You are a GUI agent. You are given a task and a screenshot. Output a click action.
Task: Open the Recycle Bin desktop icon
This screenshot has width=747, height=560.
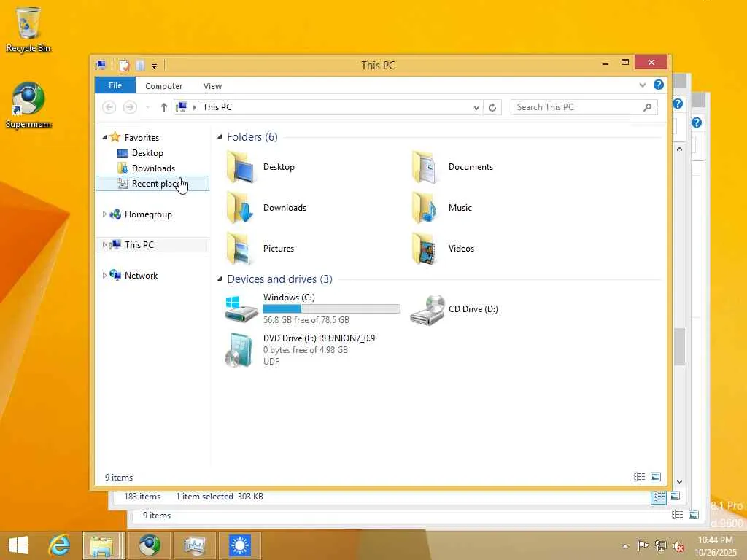coord(28,29)
